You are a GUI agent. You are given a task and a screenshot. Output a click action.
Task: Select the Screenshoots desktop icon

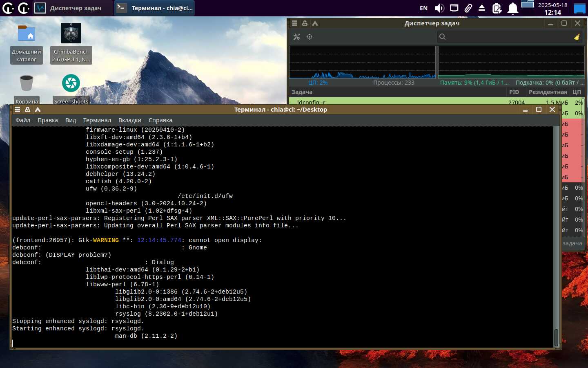pos(71,89)
